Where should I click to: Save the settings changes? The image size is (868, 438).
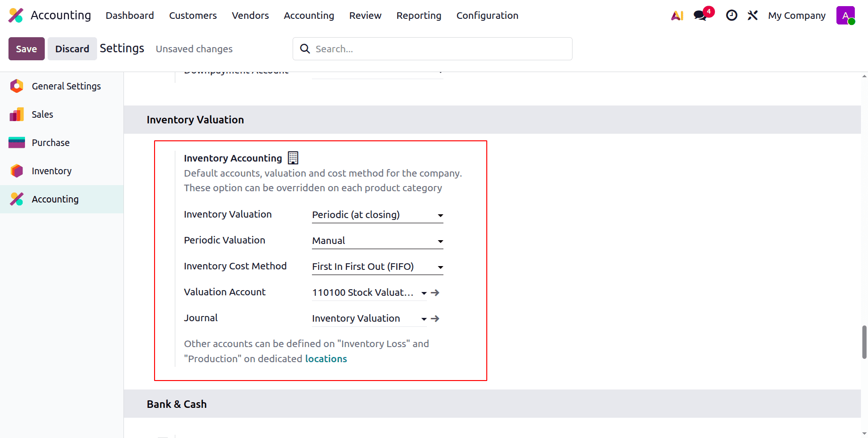pyautogui.click(x=26, y=49)
